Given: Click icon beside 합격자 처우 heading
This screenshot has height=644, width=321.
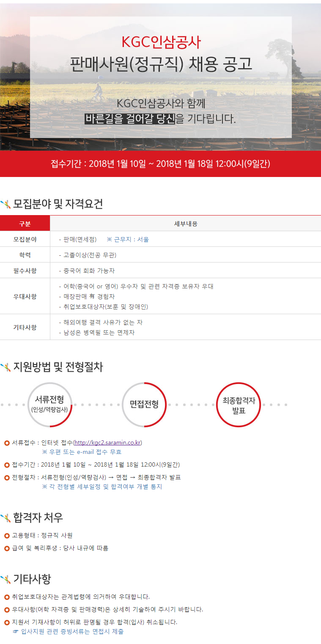Looking at the screenshot, I should point(5,517).
